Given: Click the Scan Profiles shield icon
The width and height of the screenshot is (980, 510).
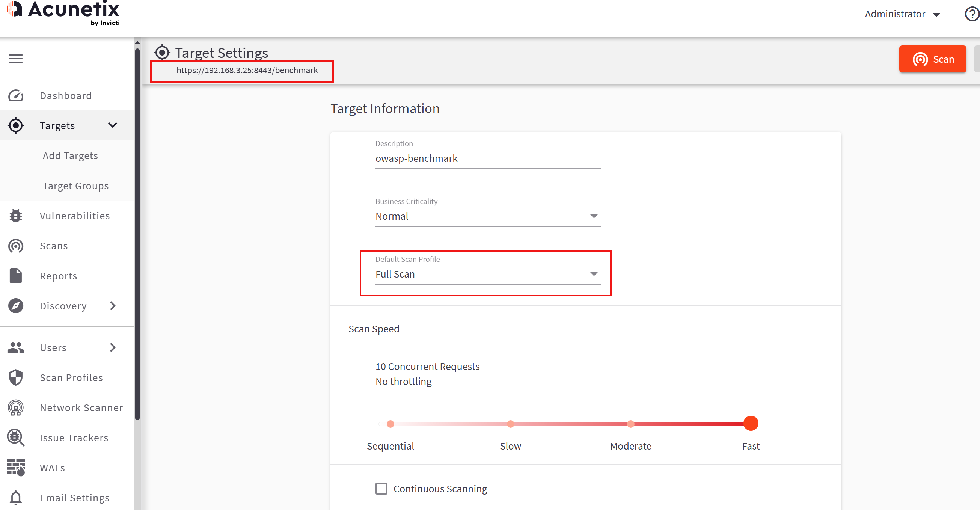Looking at the screenshot, I should click(x=16, y=377).
